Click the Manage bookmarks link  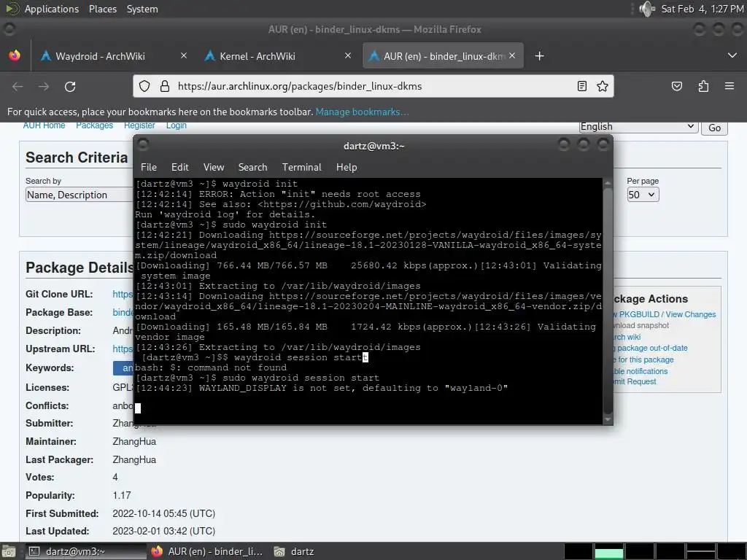[x=362, y=112]
